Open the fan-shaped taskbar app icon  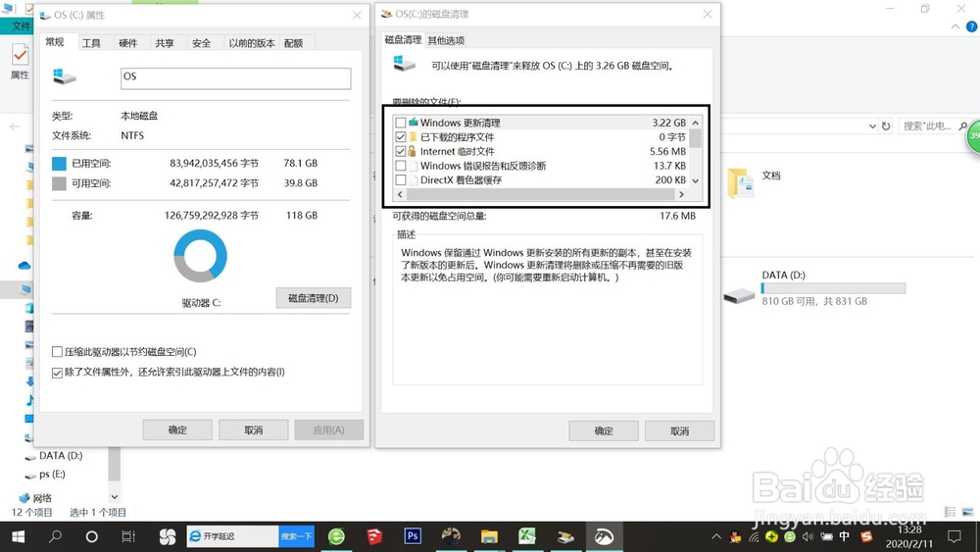tap(168, 536)
